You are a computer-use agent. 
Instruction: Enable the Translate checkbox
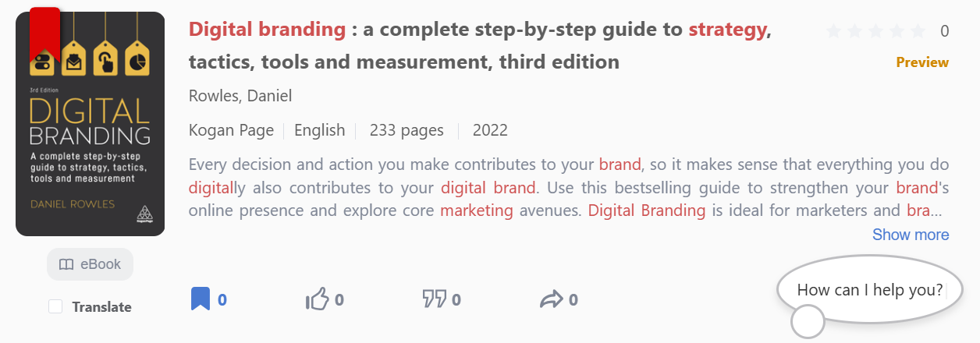[x=55, y=306]
